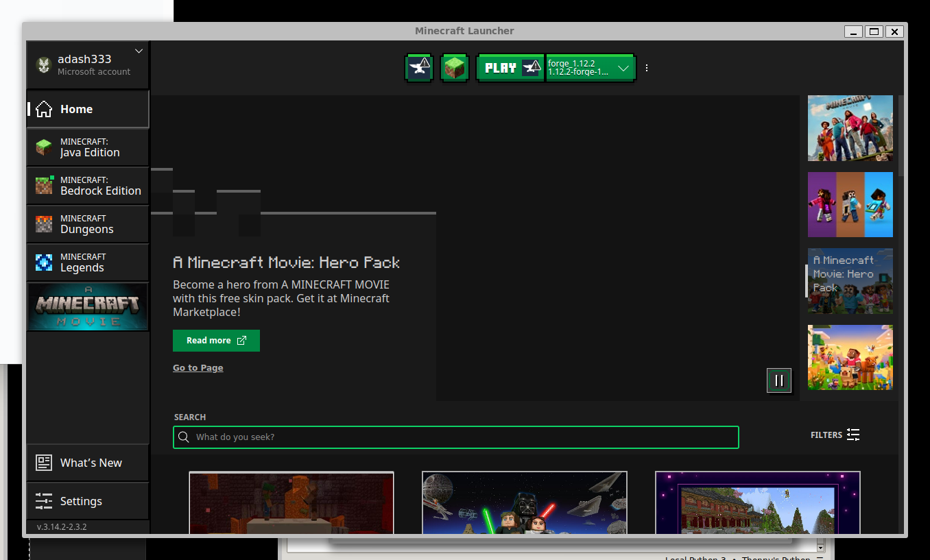930x560 pixels.
Task: Open the FILTERS panel
Action: pos(835,435)
